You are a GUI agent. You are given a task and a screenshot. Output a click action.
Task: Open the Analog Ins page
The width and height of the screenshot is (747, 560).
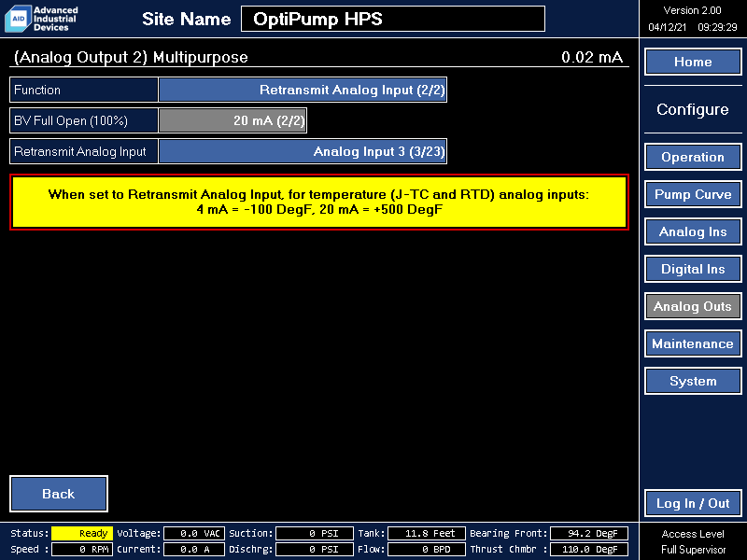(x=693, y=231)
